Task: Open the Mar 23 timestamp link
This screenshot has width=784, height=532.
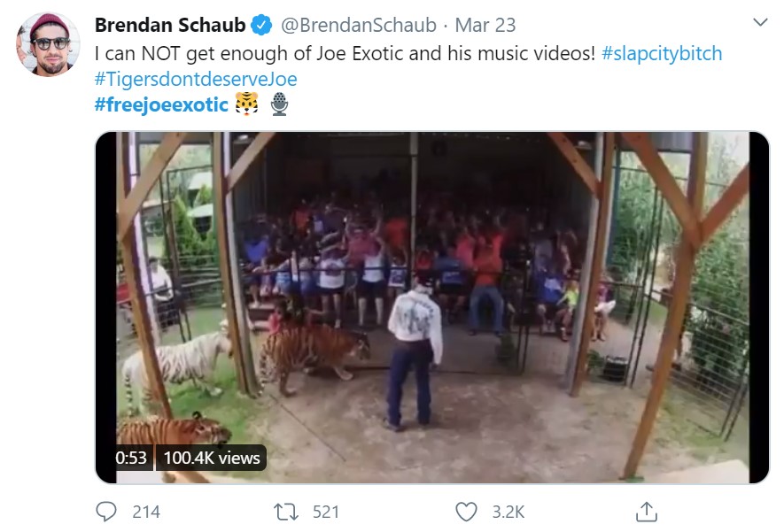Action: pos(484,25)
